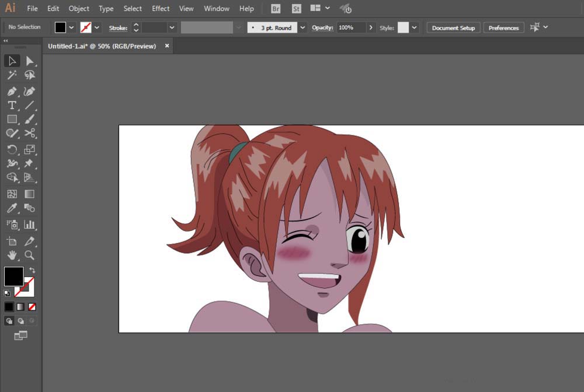Open the File menu
584x392 pixels.
coord(32,9)
